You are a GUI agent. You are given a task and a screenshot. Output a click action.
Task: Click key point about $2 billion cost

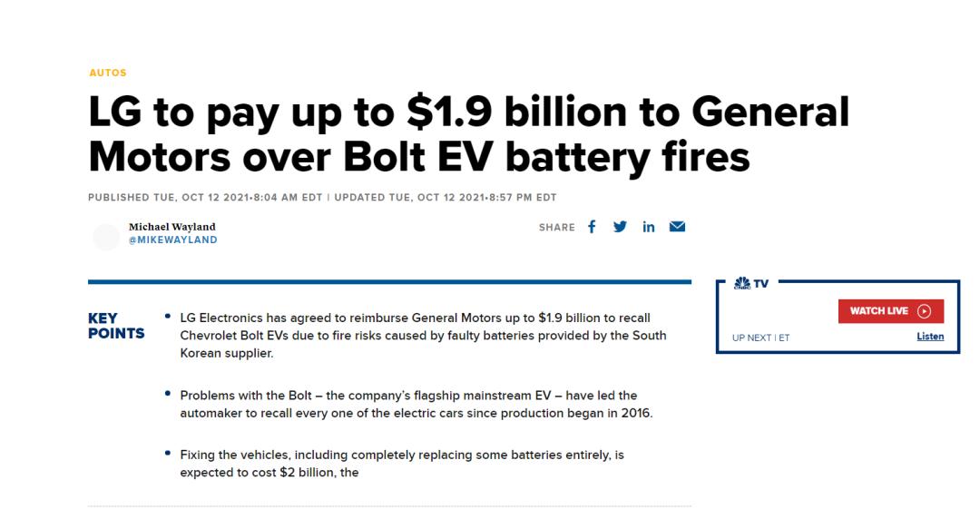coord(402,464)
